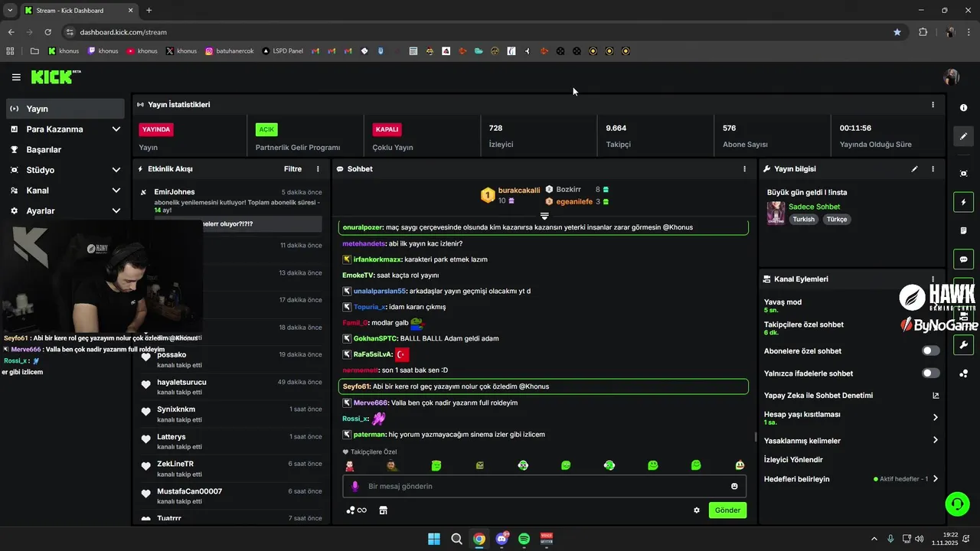Screen dimensions: 980x551
Task: Select the pencil edit icon in right sidebar
Action: pyautogui.click(x=963, y=136)
